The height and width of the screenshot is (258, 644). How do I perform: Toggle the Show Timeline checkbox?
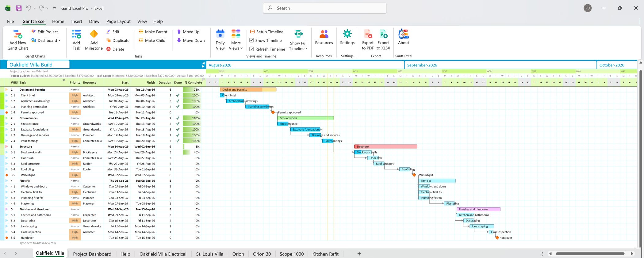coord(251,40)
